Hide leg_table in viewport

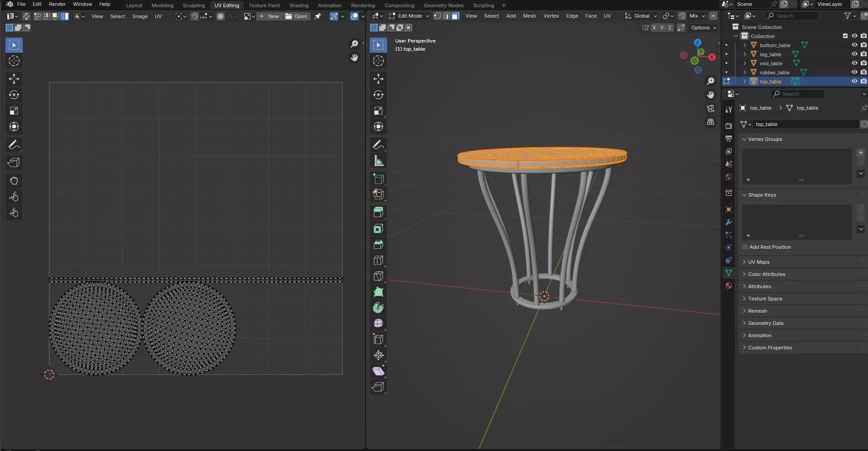854,54
